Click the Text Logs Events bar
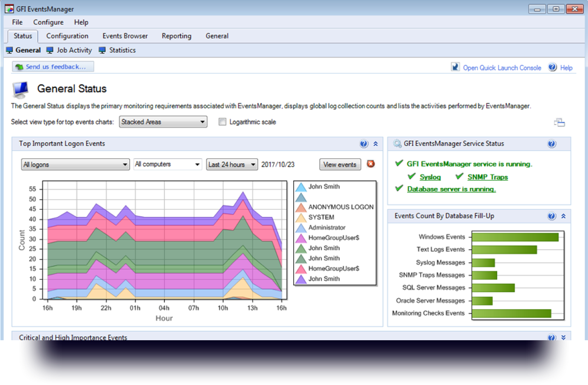 (505, 250)
